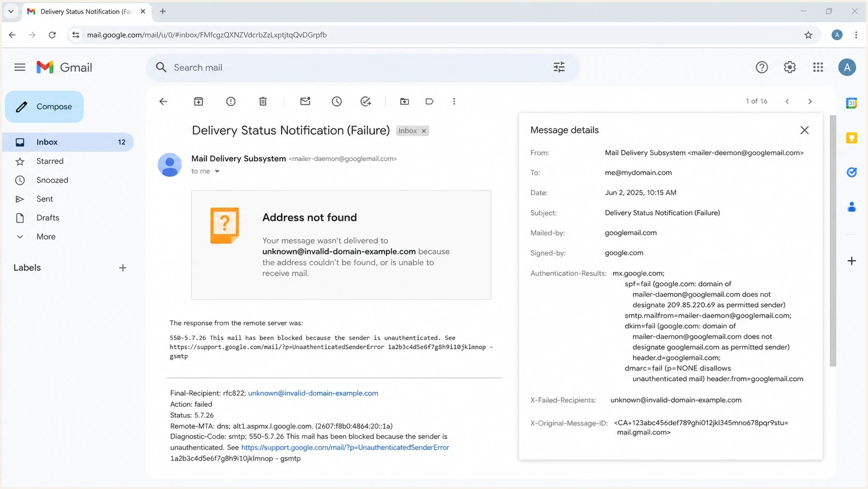Click the vertical scrollbar
This screenshot has height=489, width=868.
[833, 241]
